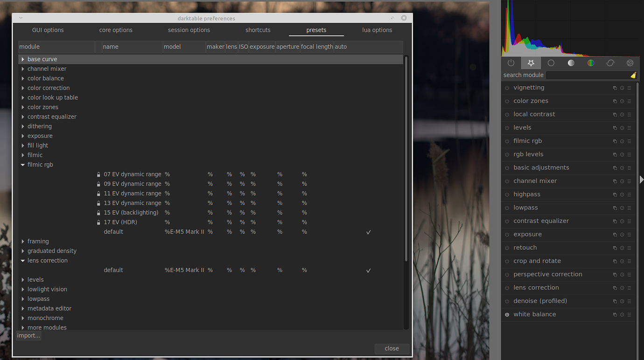Select the correction module group icon
Screen dimensions: 644x360
[x=610, y=63]
